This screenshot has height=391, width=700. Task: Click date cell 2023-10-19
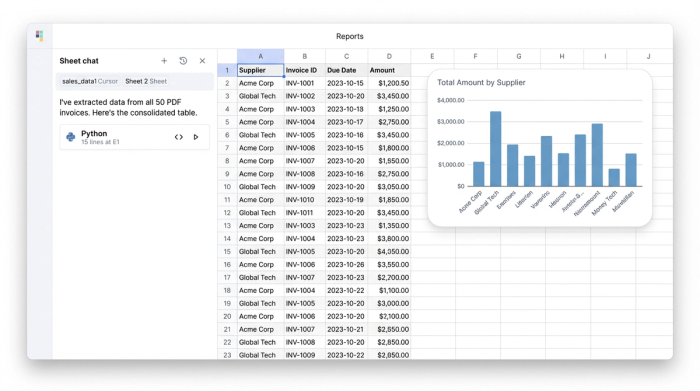(346, 200)
